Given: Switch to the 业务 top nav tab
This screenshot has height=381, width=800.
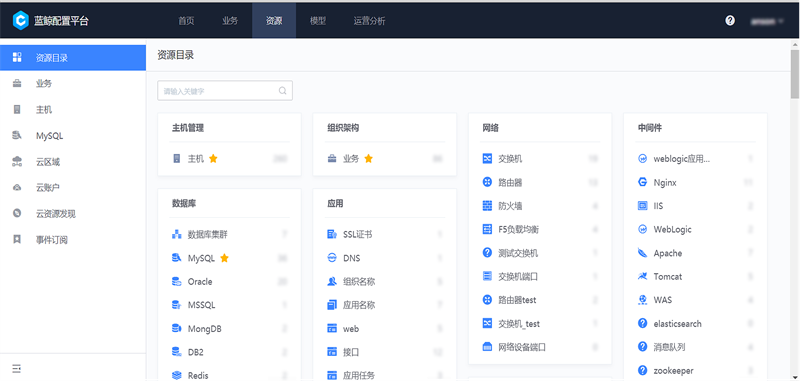Looking at the screenshot, I should pyautogui.click(x=230, y=21).
